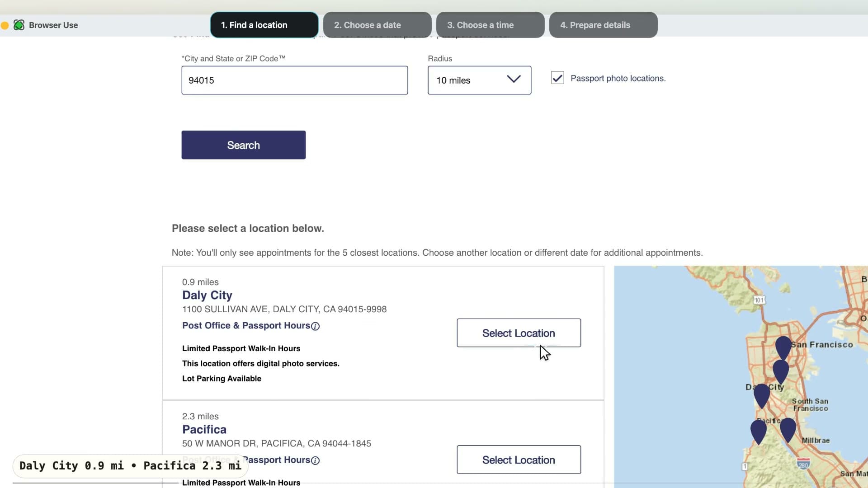Select Location for Pacifica post office
Image resolution: width=868 pixels, height=488 pixels.
tap(519, 460)
